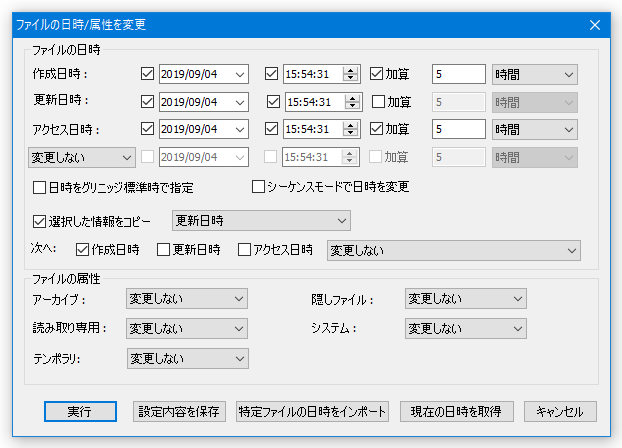Open the 作成日時 date picker dropdown
The height and width of the screenshot is (448, 622).
240,74
